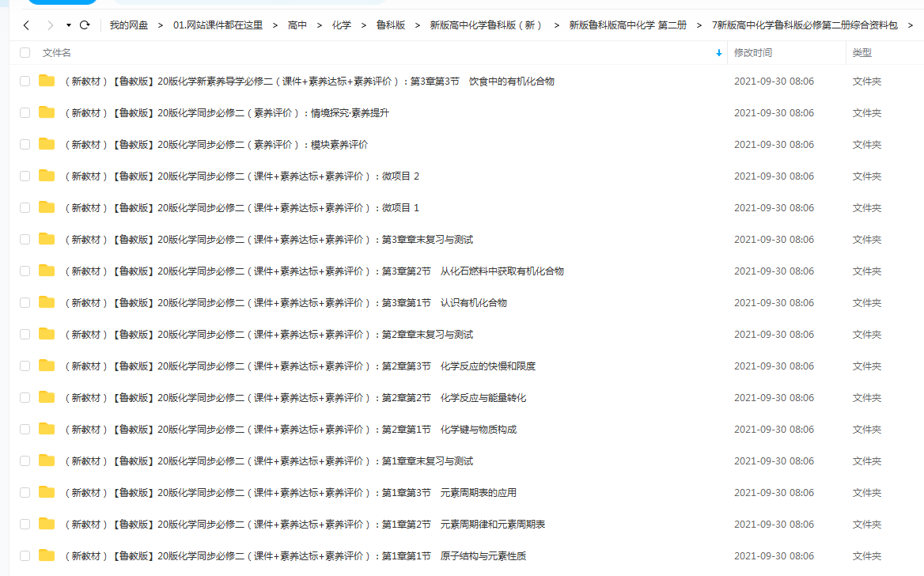Check the 饮食中的有机化合物 folder checkbox
Screen dimensions: 924x576
[25, 81]
